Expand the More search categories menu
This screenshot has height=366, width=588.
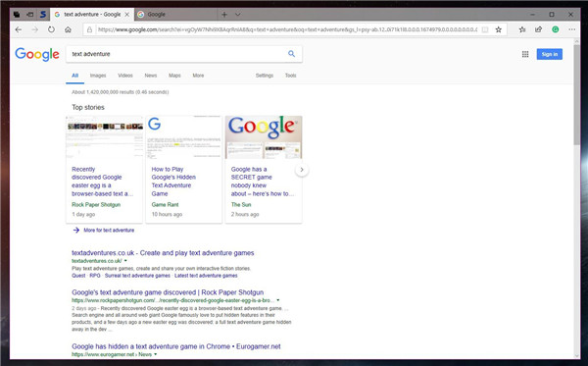point(198,76)
